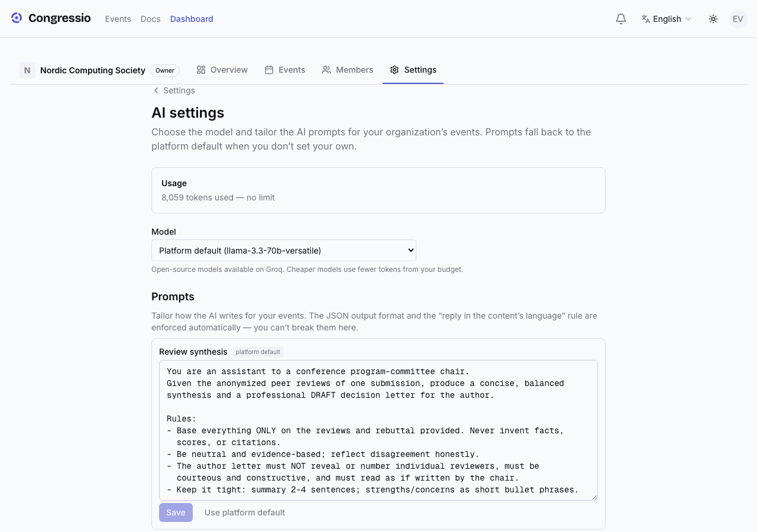Select the Settings tab
Viewport: 757px width, 532px height.
pos(413,70)
